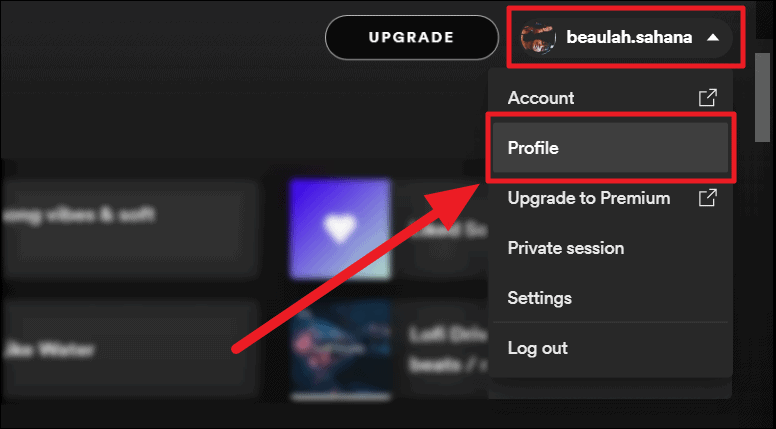
Task: Collapse the user menu with the up arrow
Action: [713, 37]
